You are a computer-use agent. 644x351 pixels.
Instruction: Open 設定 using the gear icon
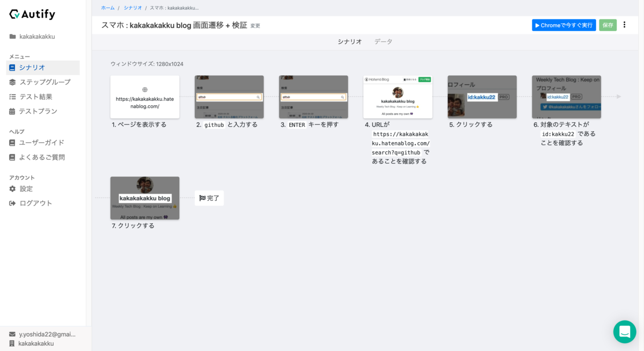(13, 188)
